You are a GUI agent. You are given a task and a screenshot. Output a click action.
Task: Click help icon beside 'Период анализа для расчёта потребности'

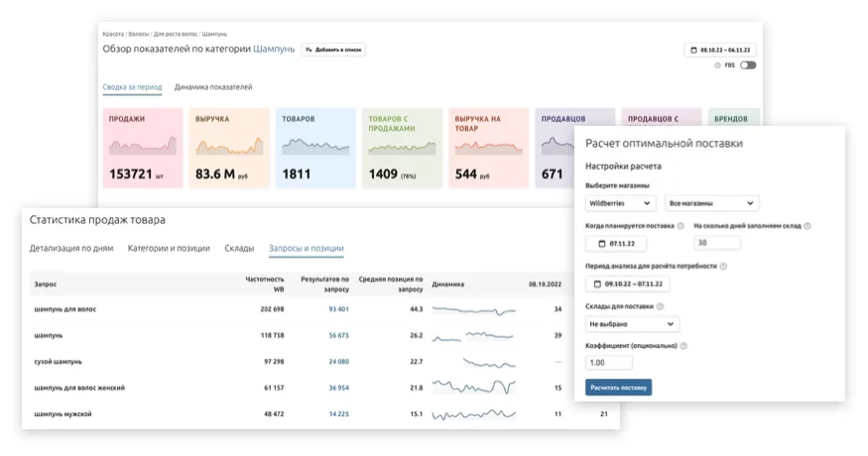click(723, 267)
